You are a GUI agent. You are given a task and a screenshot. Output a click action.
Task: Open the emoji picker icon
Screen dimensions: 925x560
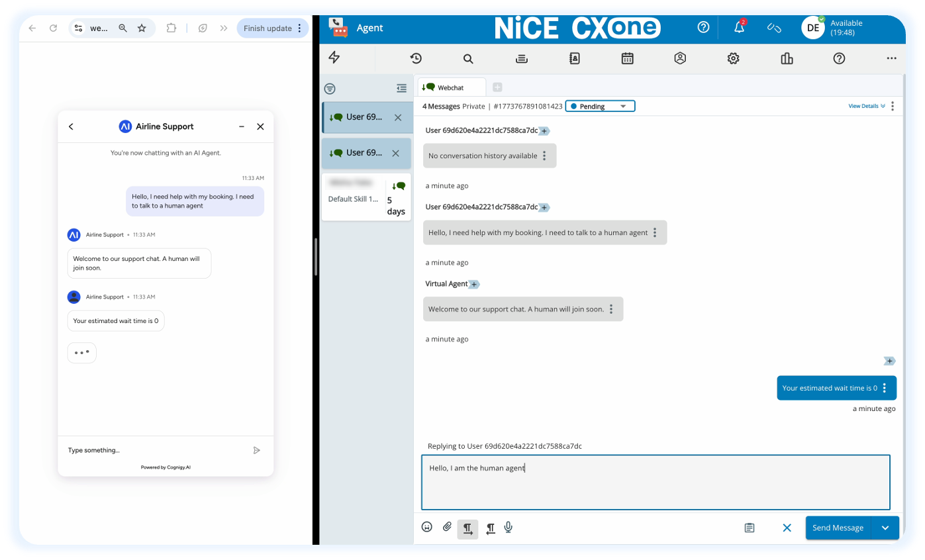point(427,528)
